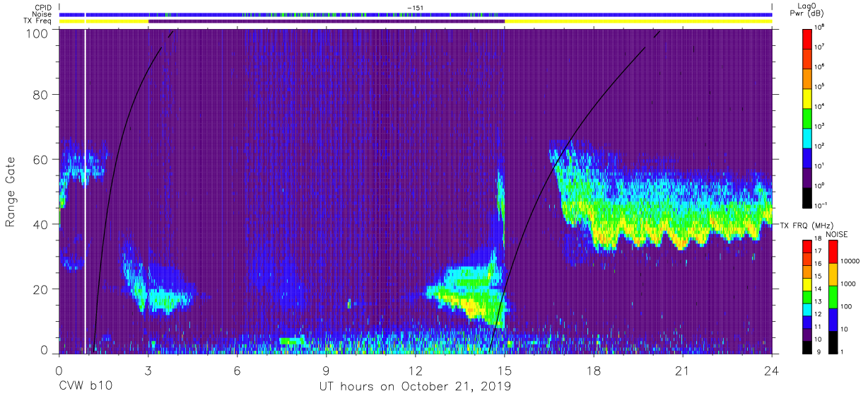The width and height of the screenshot is (868, 401).
Task: Click the 21 hour tick on the UT axis
Action: (683, 371)
